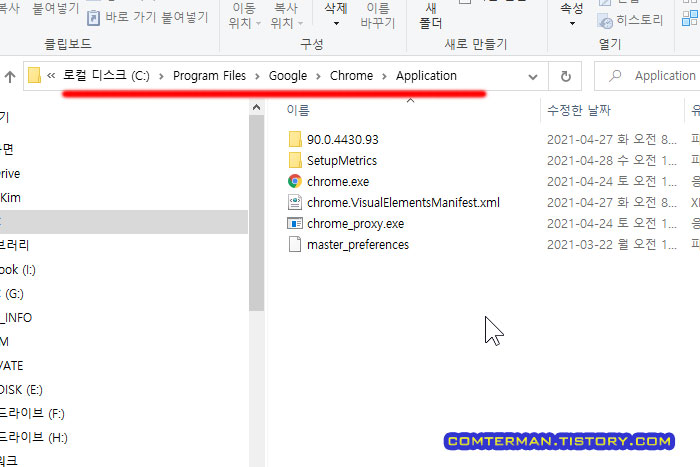Sort by Name (이름) column header
The width and height of the screenshot is (700, 467).
[x=298, y=110]
